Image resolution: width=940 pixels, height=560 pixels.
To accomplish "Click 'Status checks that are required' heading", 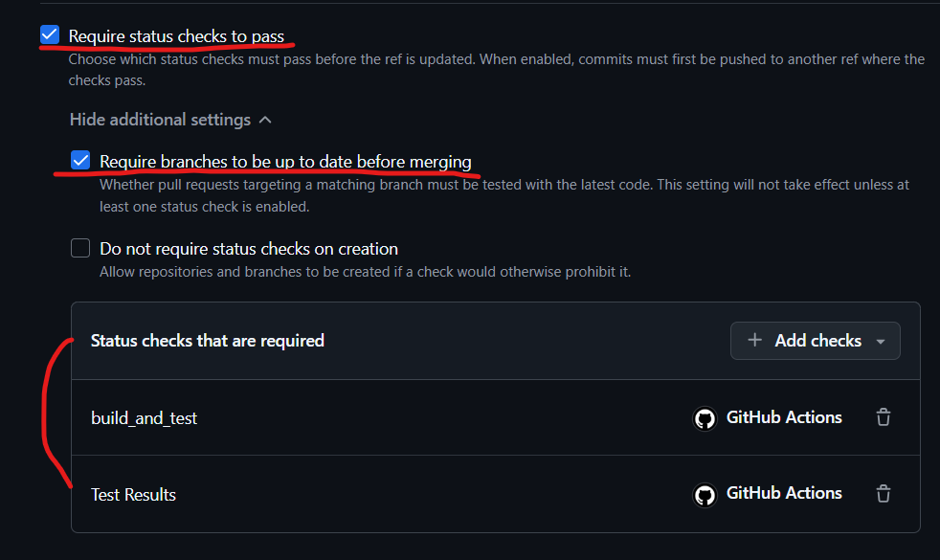I will click(x=208, y=341).
